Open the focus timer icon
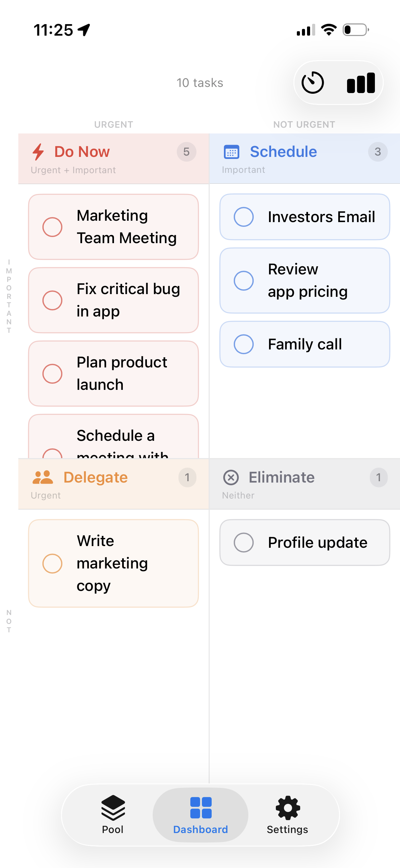The image size is (400, 868). click(312, 83)
